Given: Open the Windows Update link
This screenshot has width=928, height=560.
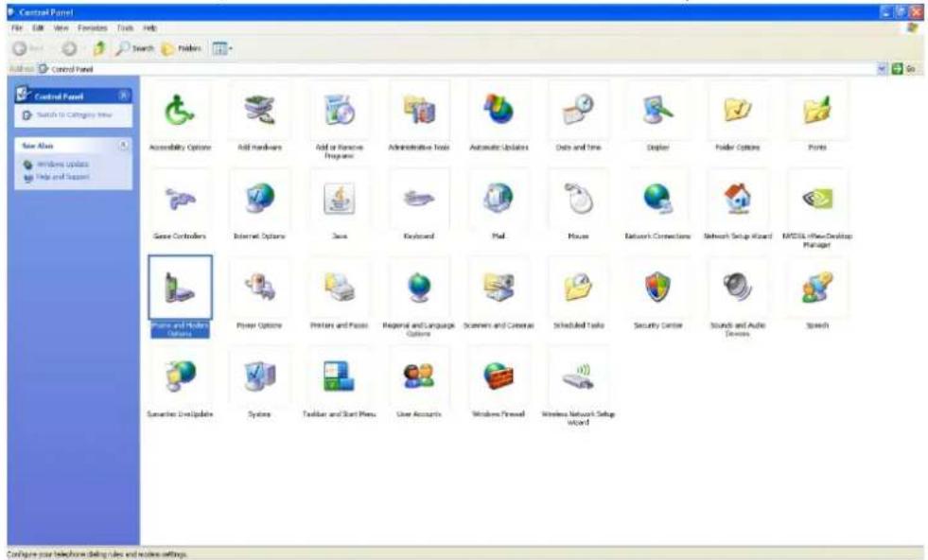Looking at the screenshot, I should (62, 164).
